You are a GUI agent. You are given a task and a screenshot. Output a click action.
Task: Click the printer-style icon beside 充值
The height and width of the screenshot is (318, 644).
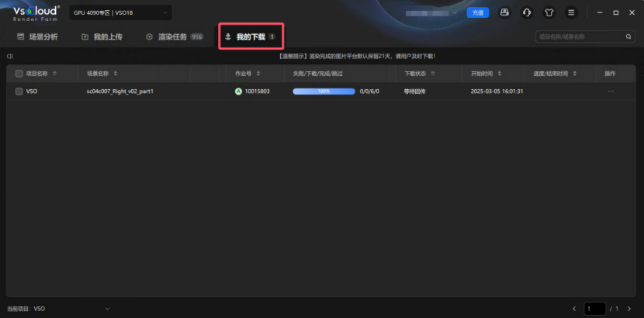505,12
